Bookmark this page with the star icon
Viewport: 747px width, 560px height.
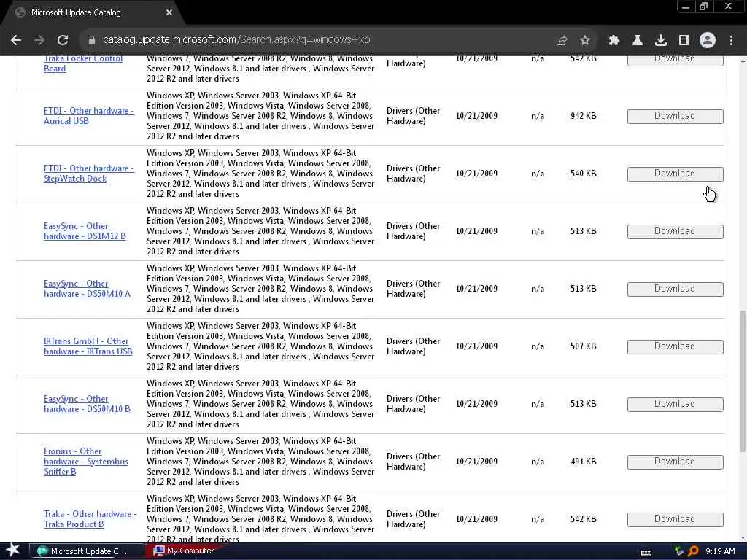coord(585,40)
